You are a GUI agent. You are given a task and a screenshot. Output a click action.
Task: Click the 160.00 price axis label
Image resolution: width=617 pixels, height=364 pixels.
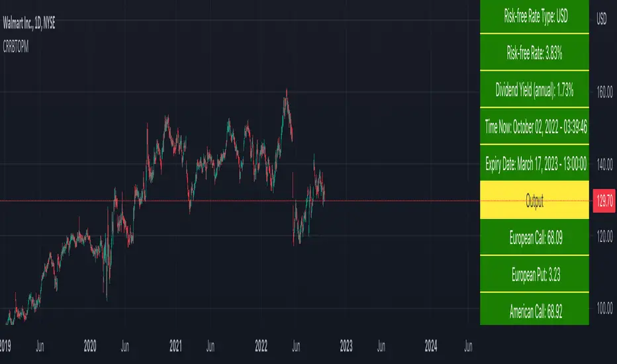[x=604, y=92]
